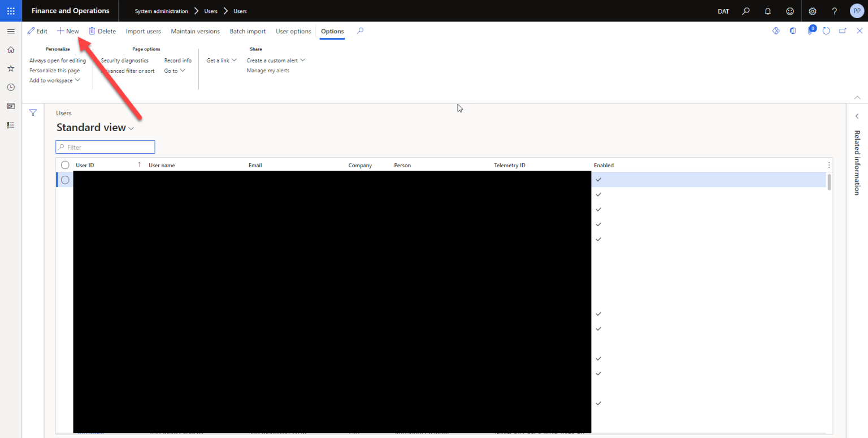This screenshot has width=868, height=438.
Task: Select the first row's selection circle
Action: (x=65, y=180)
